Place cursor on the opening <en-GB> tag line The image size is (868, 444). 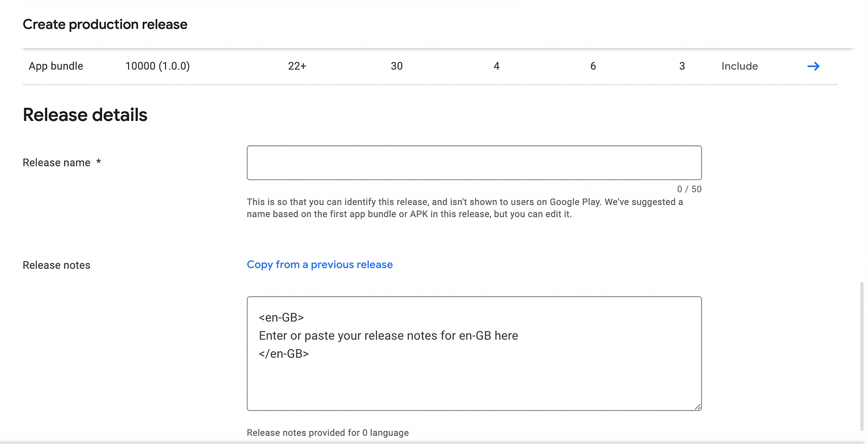tap(281, 318)
